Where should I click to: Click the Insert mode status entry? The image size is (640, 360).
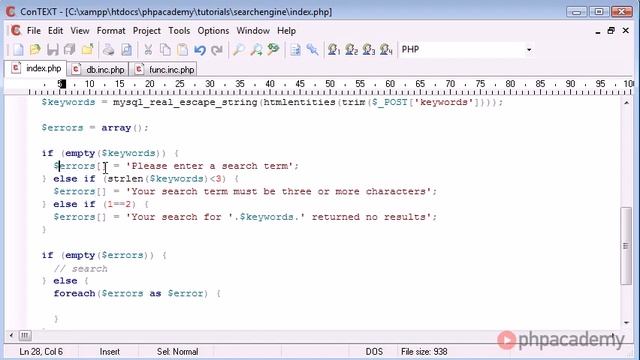pos(109,351)
